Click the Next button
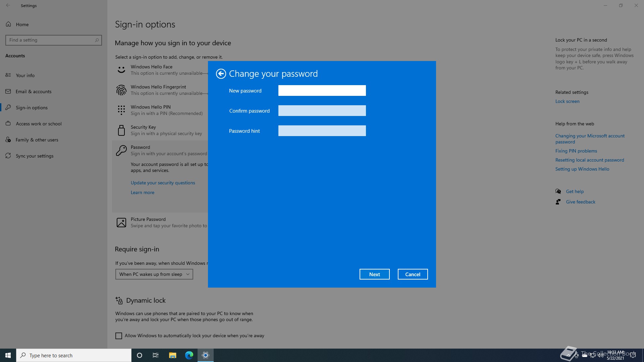Screen dimensions: 644x362 [374, 274]
